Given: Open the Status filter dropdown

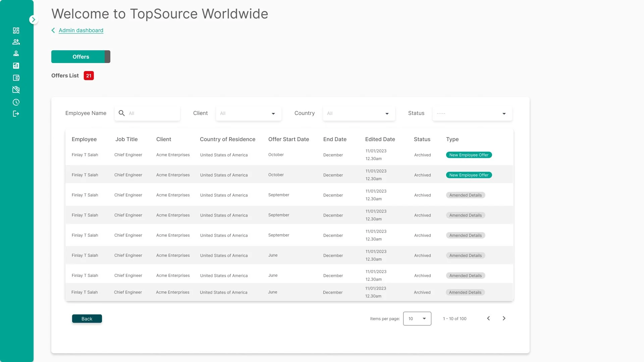Looking at the screenshot, I should pos(472,114).
